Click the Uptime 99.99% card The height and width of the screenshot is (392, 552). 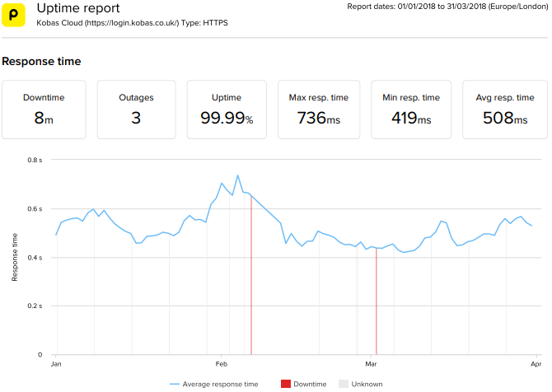click(227, 110)
